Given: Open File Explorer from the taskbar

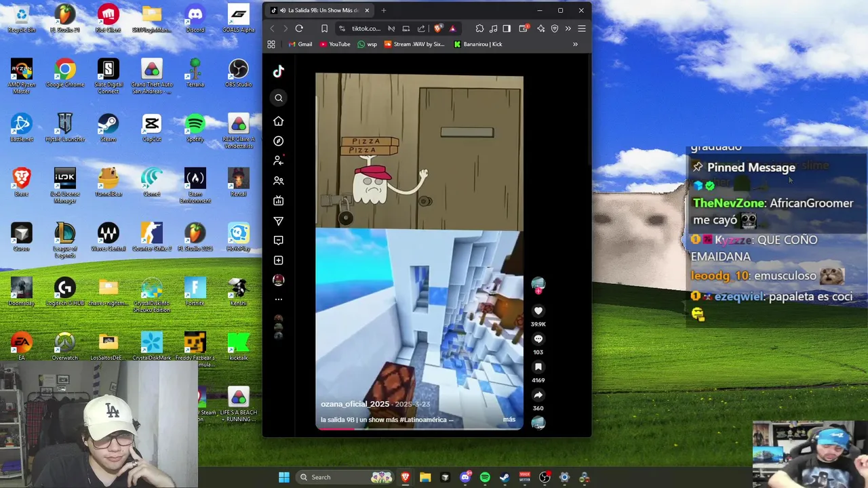Looking at the screenshot, I should tap(425, 477).
